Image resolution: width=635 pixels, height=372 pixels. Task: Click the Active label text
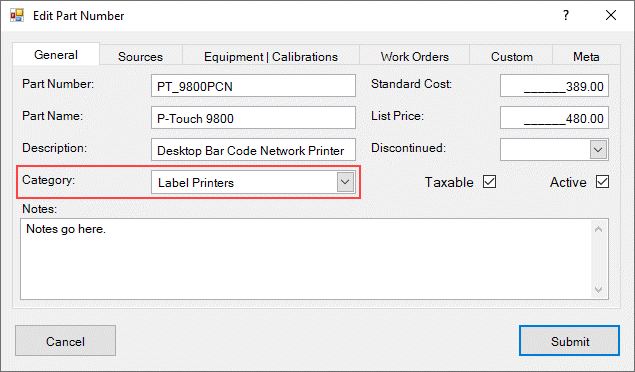click(x=568, y=182)
